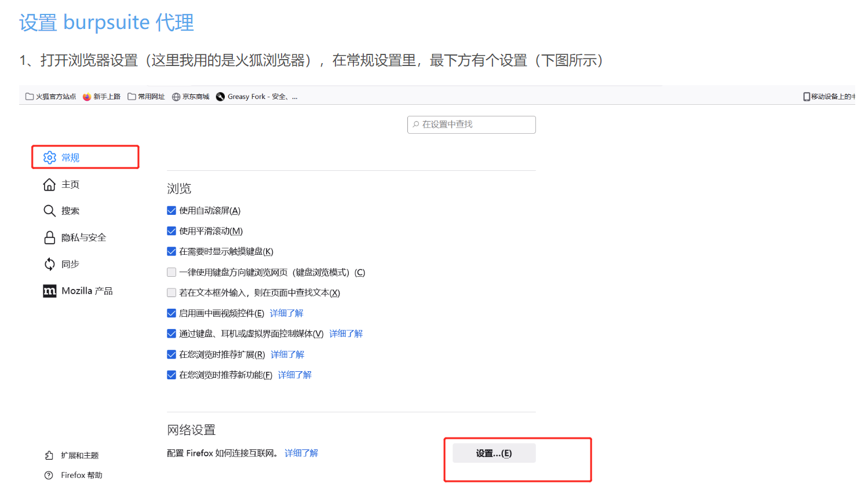Select the 常规 (General) gear icon in sidebar
Image resolution: width=868 pixels, height=483 pixels.
coord(50,157)
